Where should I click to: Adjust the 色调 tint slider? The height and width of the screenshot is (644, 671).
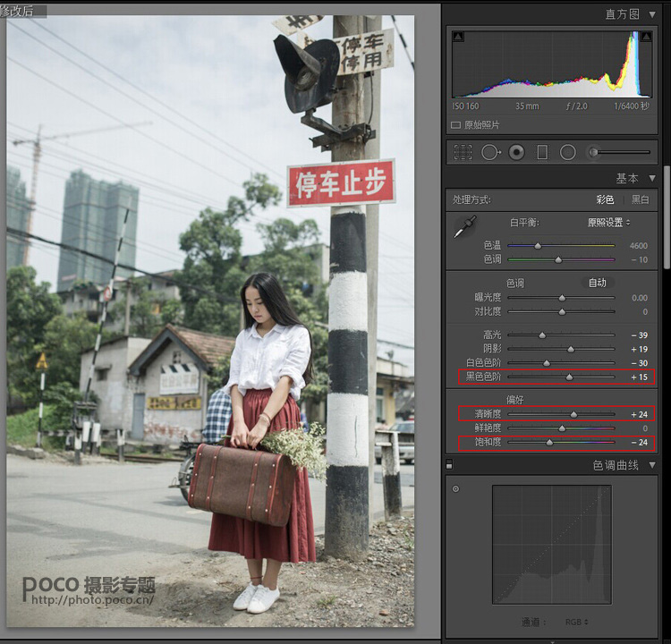pyautogui.click(x=558, y=259)
